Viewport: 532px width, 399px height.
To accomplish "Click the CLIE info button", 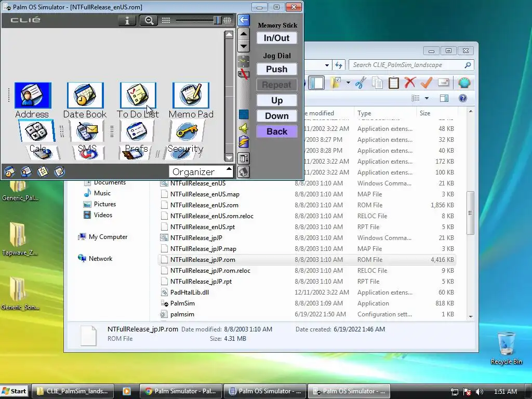I will coord(127,20).
